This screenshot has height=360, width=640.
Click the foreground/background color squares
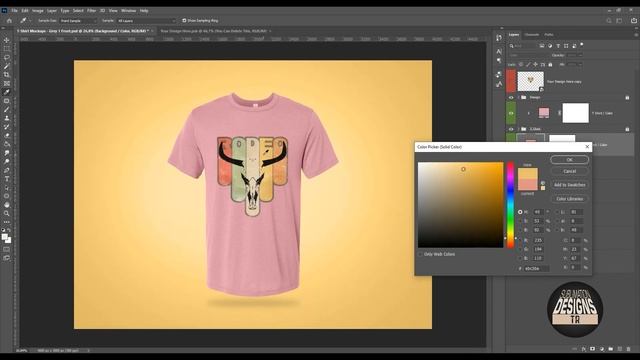point(6,238)
